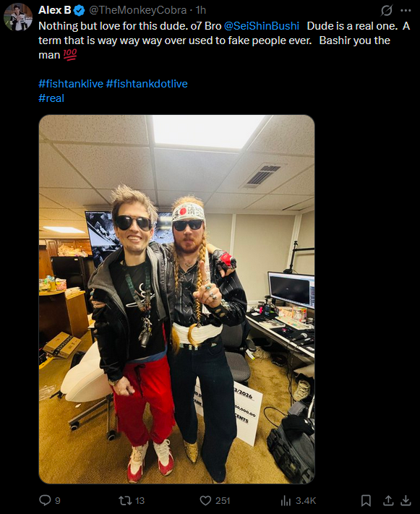Open the #fishtankdotlive hashtag

click(x=147, y=84)
